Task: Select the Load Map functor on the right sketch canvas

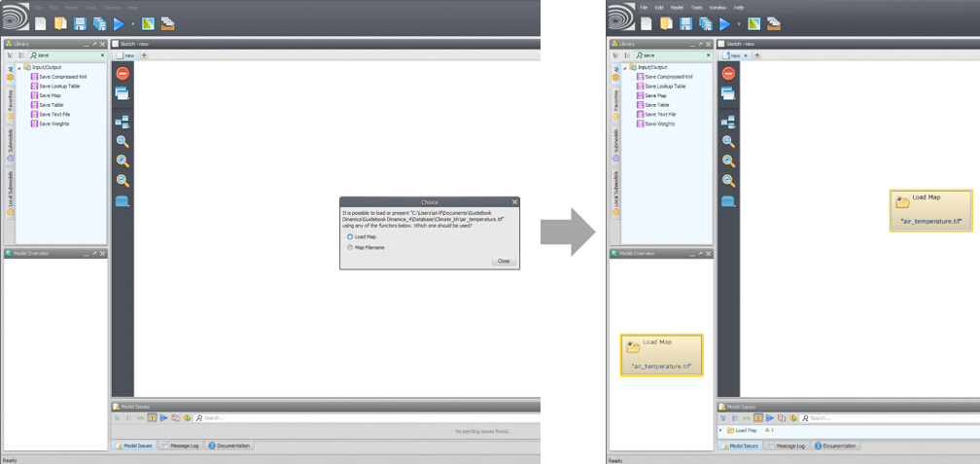Action: click(x=930, y=209)
